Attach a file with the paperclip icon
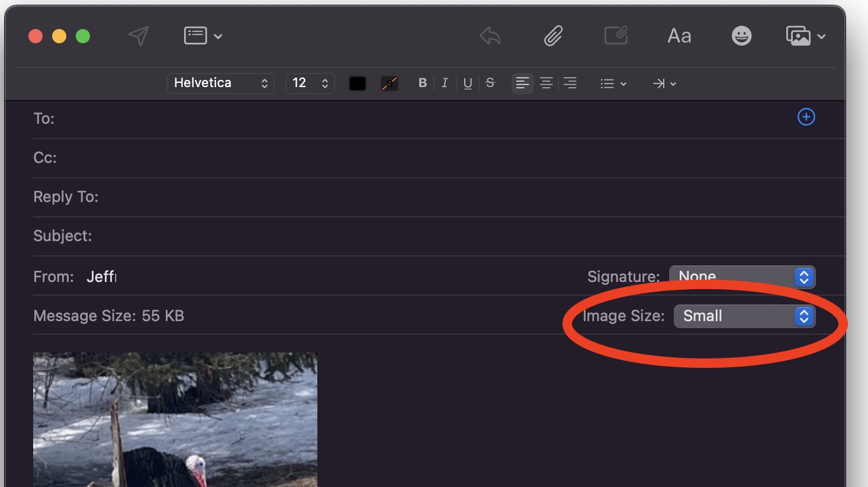Image resolution: width=868 pixels, height=487 pixels. 553,36
